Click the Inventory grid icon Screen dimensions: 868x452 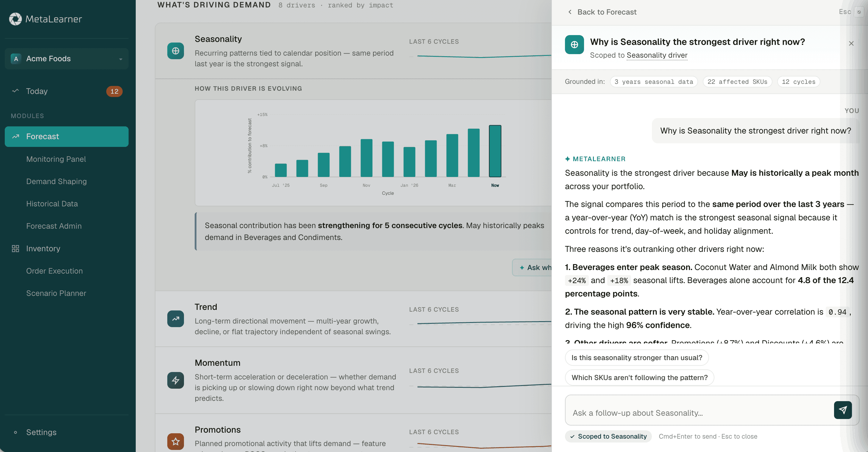15,248
